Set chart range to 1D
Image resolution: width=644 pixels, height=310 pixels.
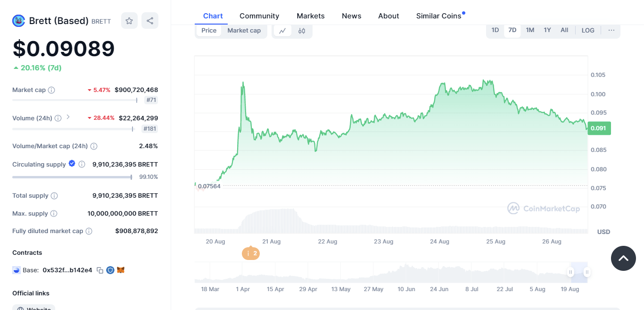tap(495, 30)
